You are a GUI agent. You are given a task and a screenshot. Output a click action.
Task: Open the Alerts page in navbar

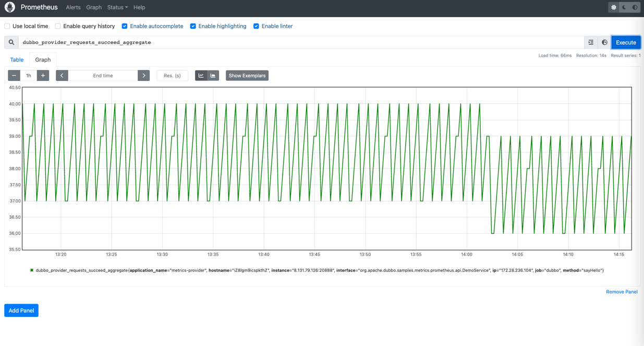coord(73,7)
